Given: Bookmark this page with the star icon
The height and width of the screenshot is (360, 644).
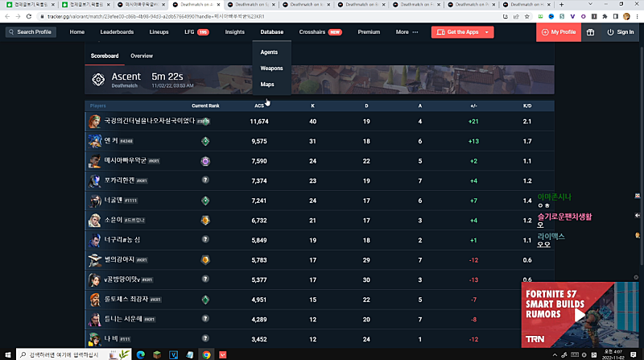Looking at the screenshot, I should 527,16.
